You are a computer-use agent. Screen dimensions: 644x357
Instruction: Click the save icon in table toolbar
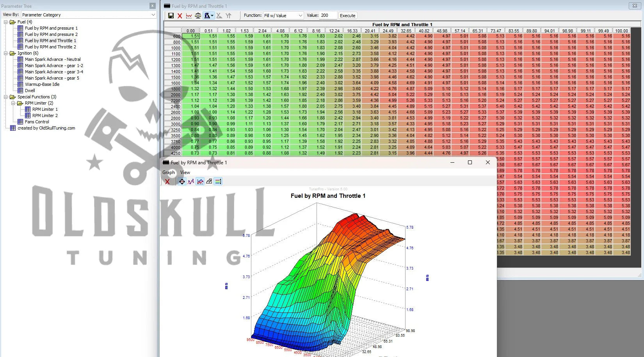[x=171, y=16]
